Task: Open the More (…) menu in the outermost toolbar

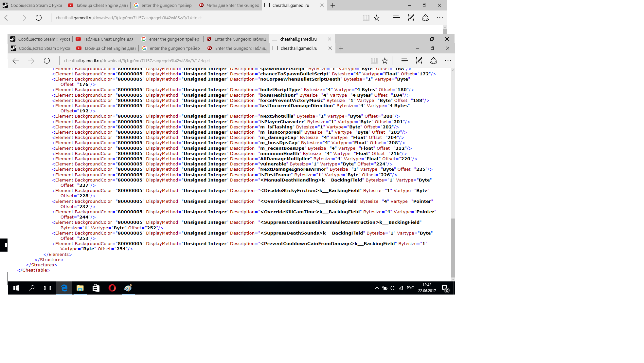Action: tap(440, 18)
